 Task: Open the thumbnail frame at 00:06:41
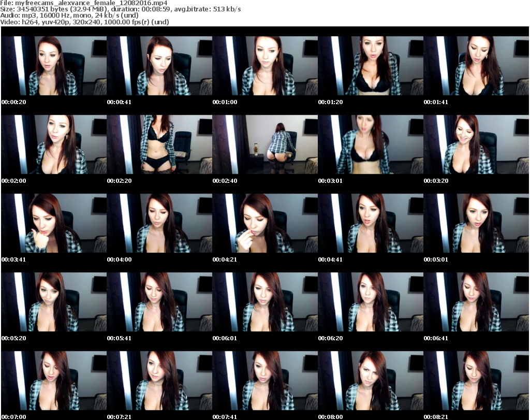point(476,302)
